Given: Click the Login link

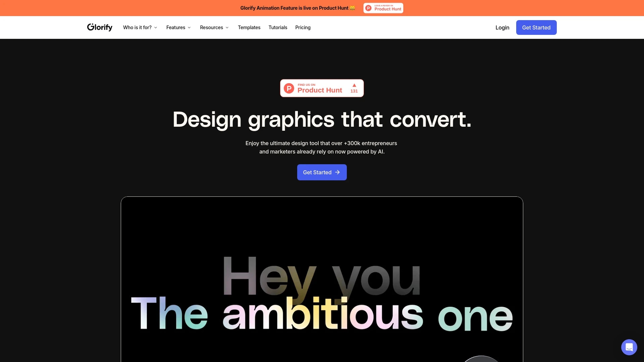Looking at the screenshot, I should (502, 27).
